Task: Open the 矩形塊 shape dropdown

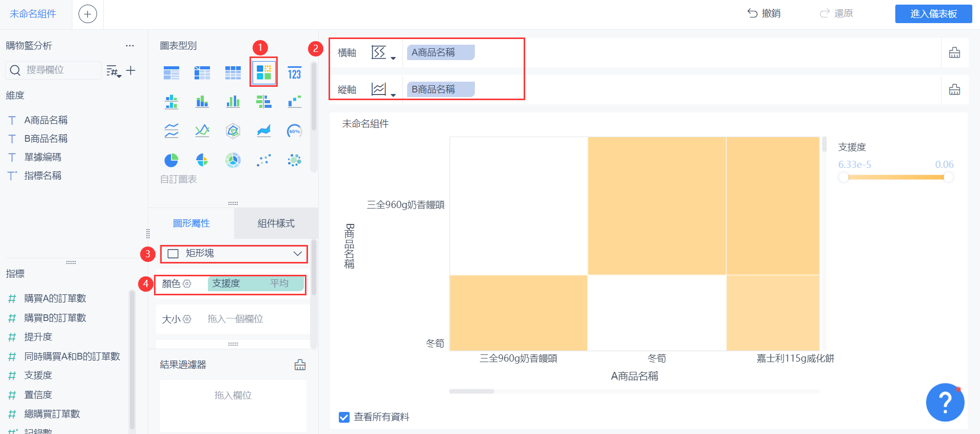Action: pos(234,254)
